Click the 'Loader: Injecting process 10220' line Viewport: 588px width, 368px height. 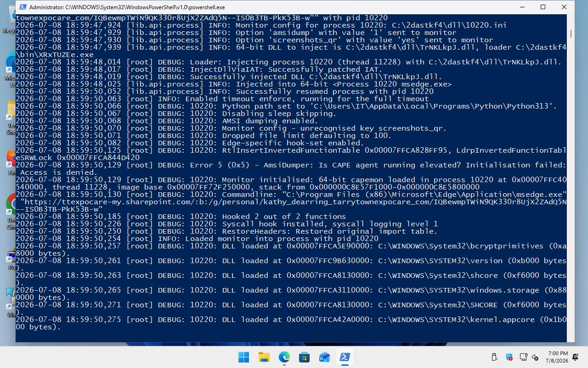288,62
